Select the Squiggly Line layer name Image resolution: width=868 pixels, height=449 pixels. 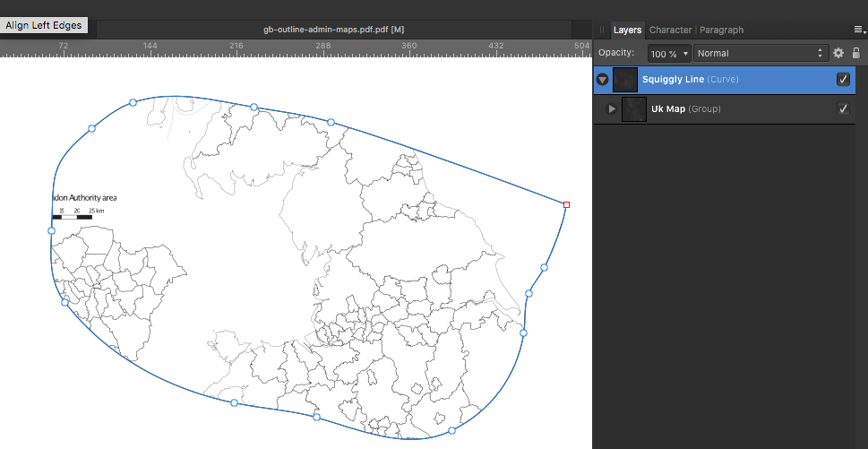click(x=673, y=80)
